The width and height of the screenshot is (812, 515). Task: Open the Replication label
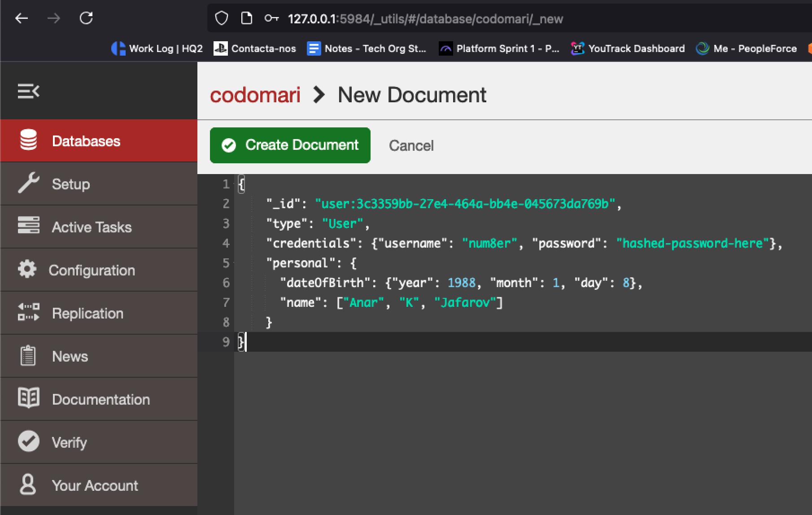pos(88,313)
